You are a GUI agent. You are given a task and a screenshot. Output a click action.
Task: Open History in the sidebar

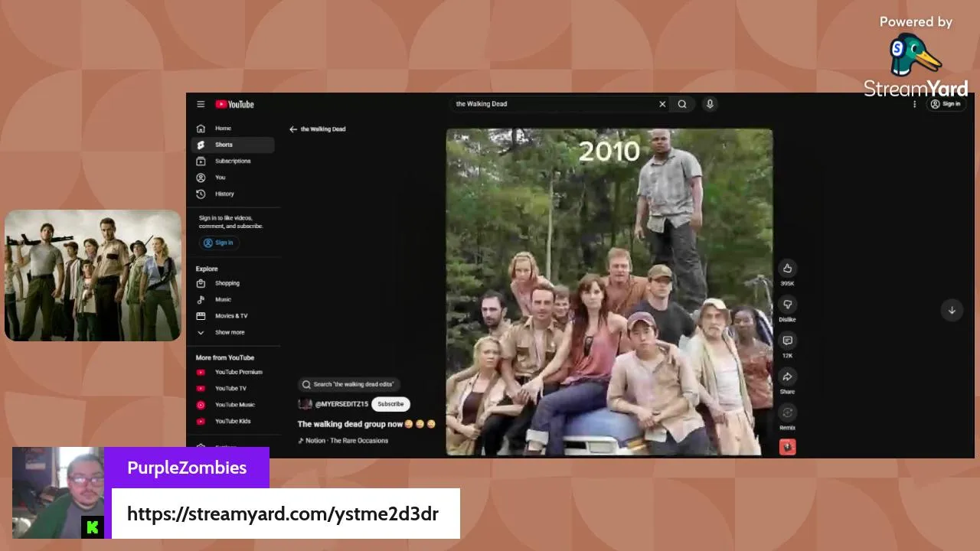coord(233,194)
